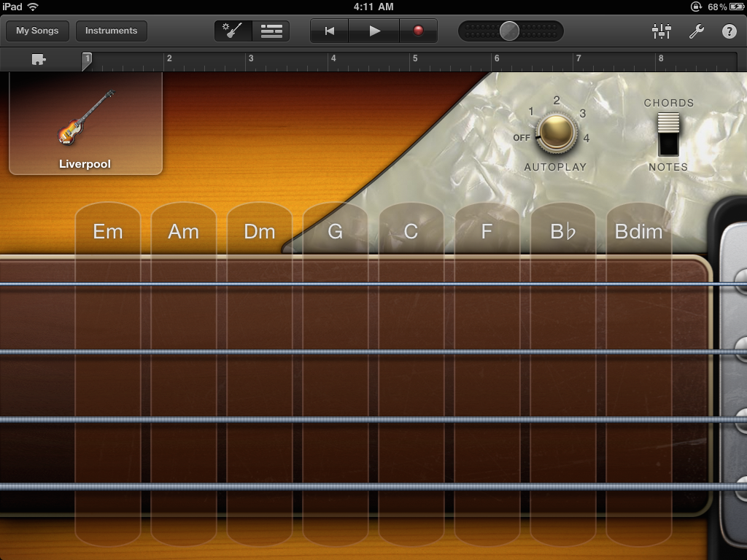
Task: Click the Autoplay rotary knob
Action: click(x=556, y=133)
